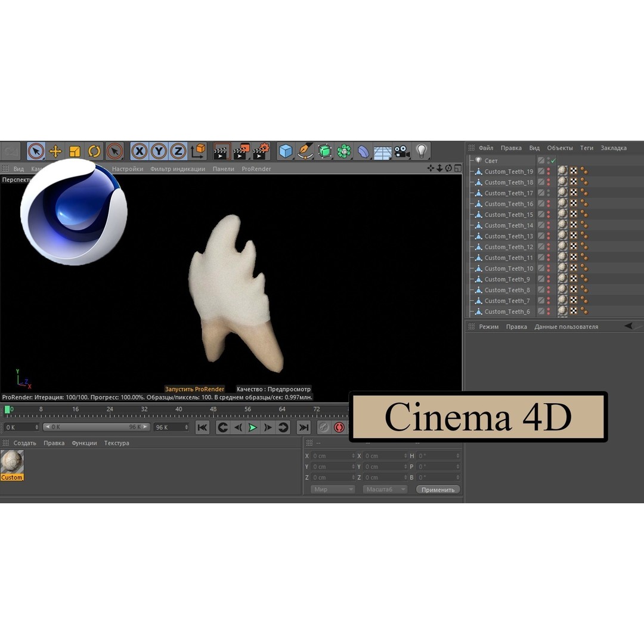The image size is (644, 644).
Task: Activate the Rotate tool
Action: tap(94, 151)
